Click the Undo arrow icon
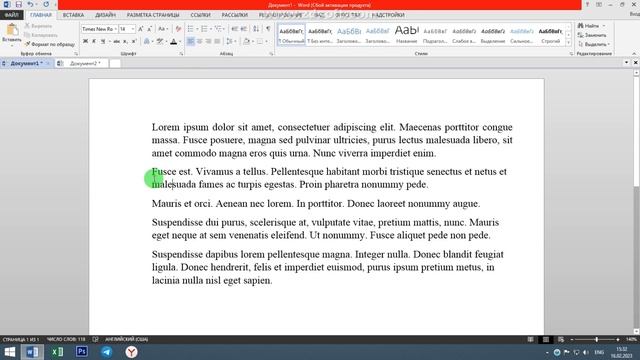640x360 pixels. (30, 4)
